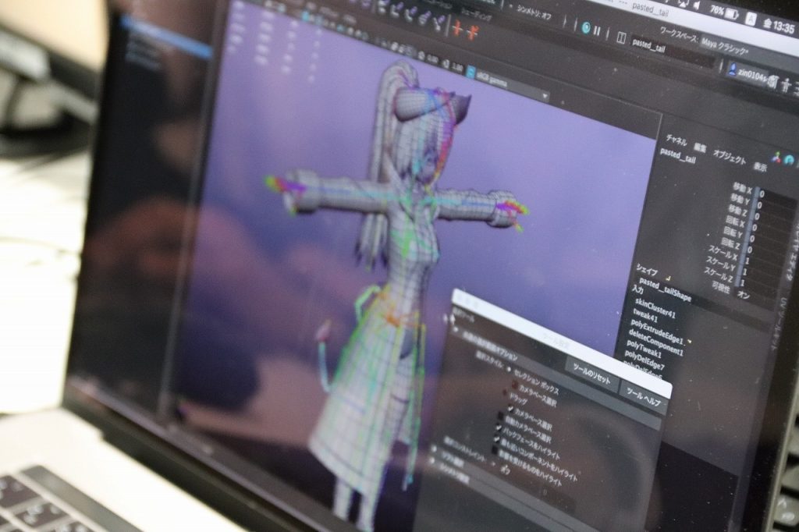Select polyDelEdge7 input node
The height and width of the screenshot is (532, 799).
pos(644,360)
